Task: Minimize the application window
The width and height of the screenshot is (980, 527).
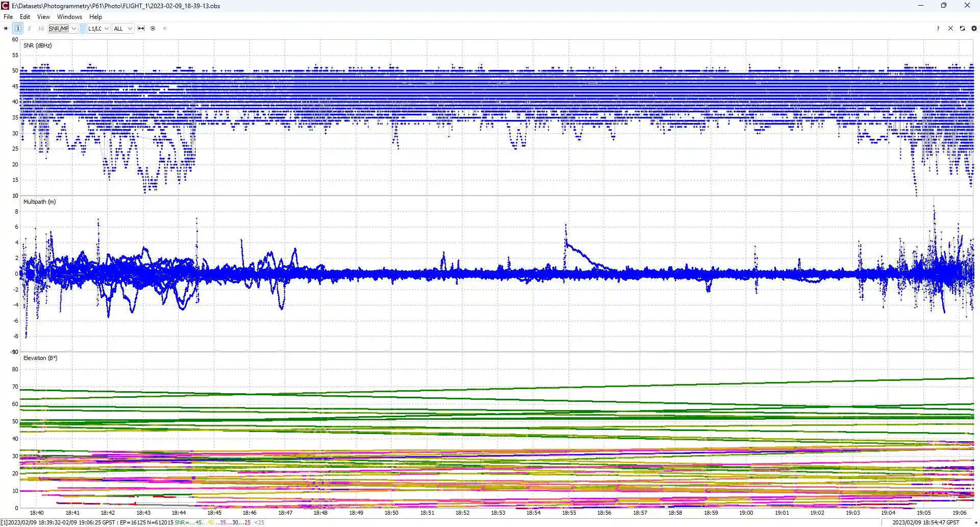Action: (x=921, y=6)
